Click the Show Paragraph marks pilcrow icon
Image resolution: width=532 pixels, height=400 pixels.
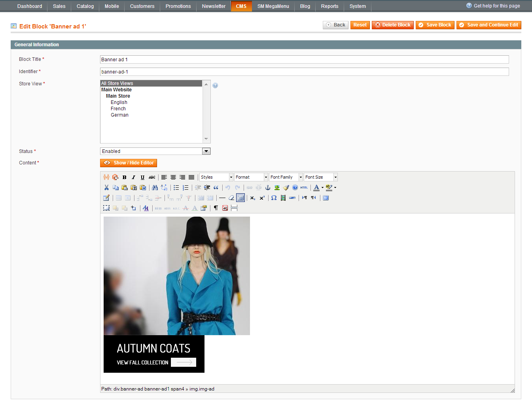pos(216,208)
